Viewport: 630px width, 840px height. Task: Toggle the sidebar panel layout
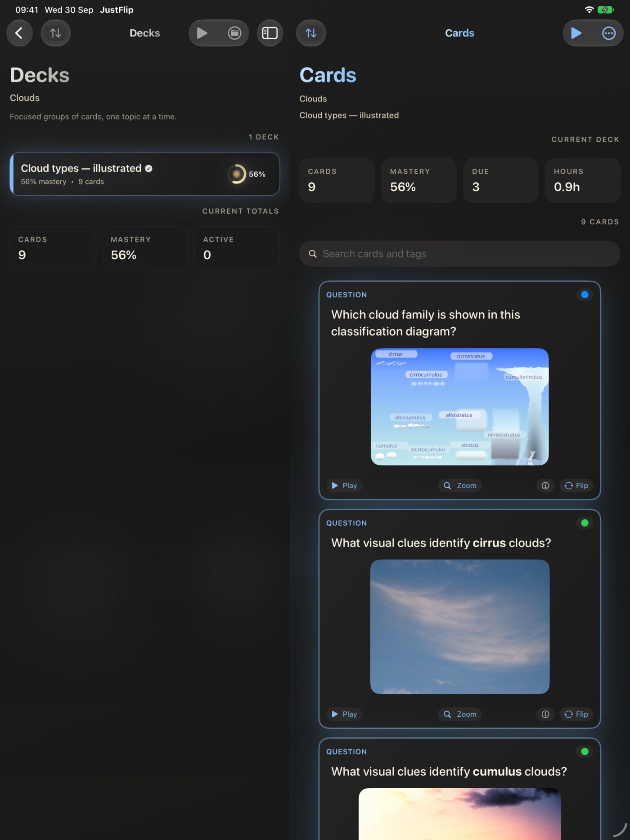coord(270,33)
